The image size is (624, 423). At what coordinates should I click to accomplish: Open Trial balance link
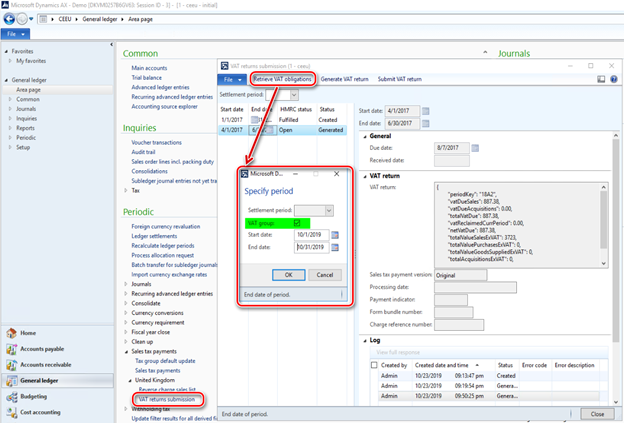click(x=146, y=78)
